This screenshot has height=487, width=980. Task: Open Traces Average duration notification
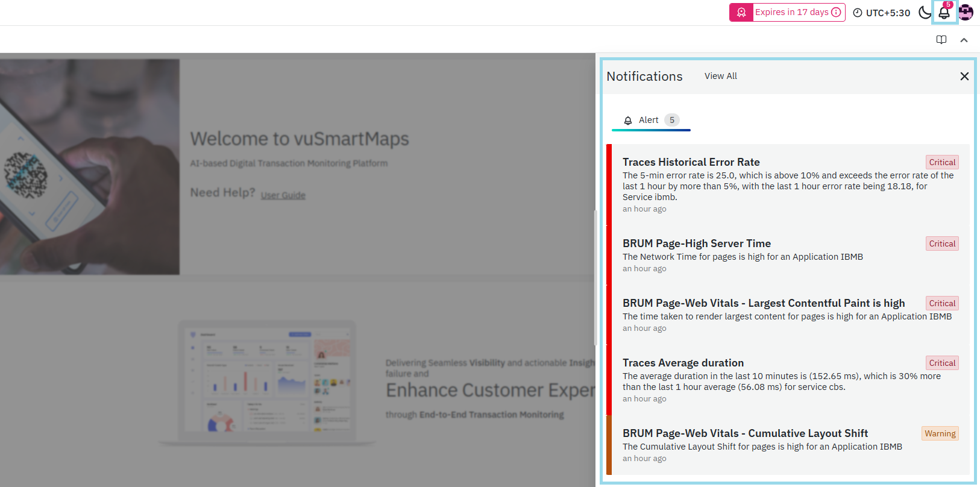[x=683, y=363]
